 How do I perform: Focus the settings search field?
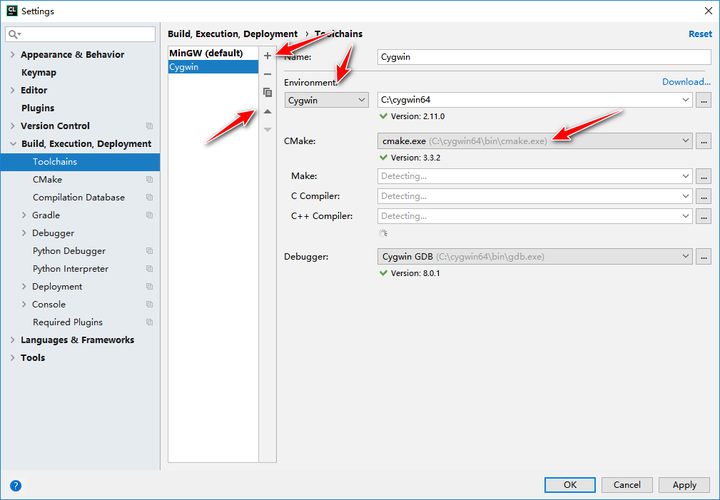[80, 34]
